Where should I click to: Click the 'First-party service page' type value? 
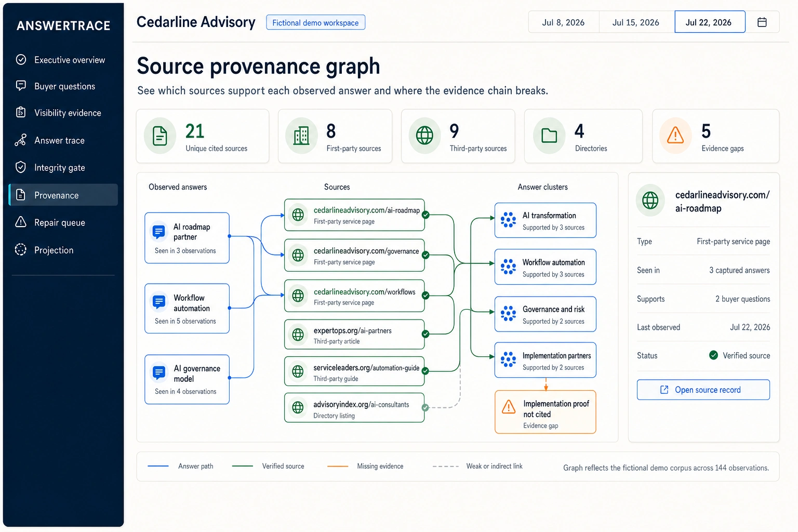click(x=734, y=242)
